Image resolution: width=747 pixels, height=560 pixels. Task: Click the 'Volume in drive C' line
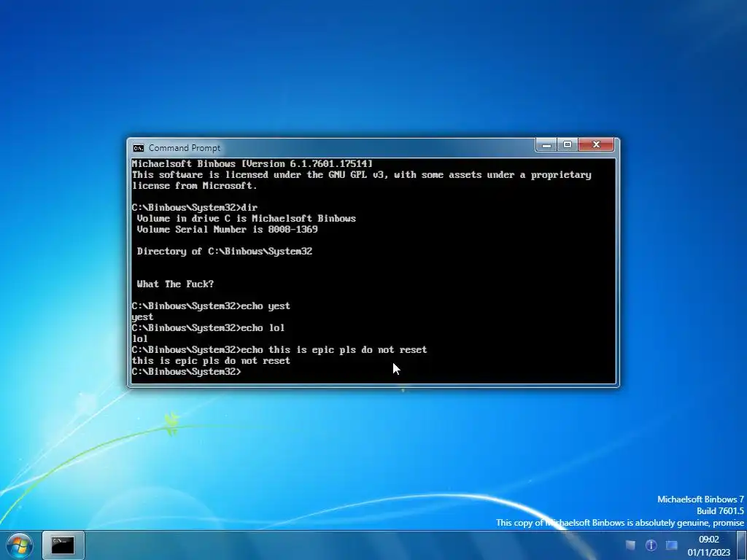(x=247, y=219)
